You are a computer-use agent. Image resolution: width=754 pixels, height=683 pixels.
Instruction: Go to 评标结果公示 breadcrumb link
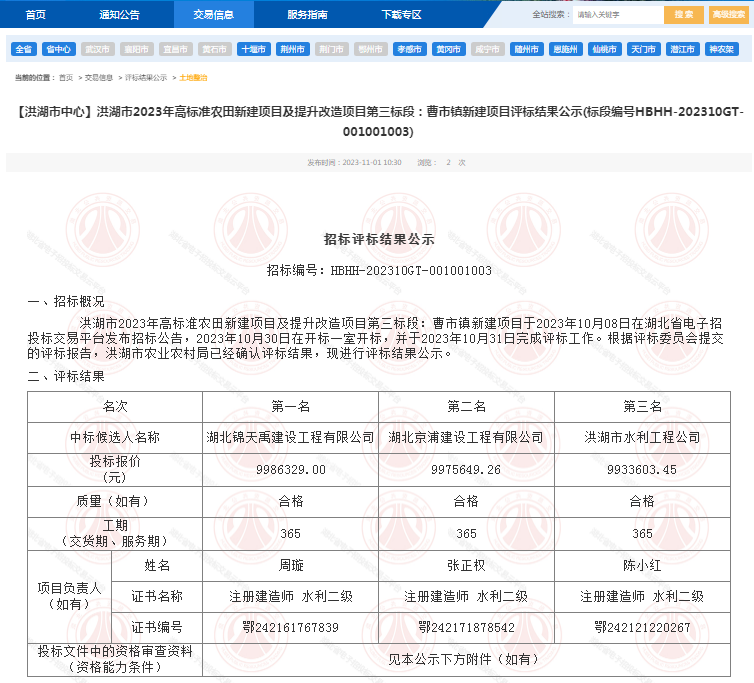point(145,77)
